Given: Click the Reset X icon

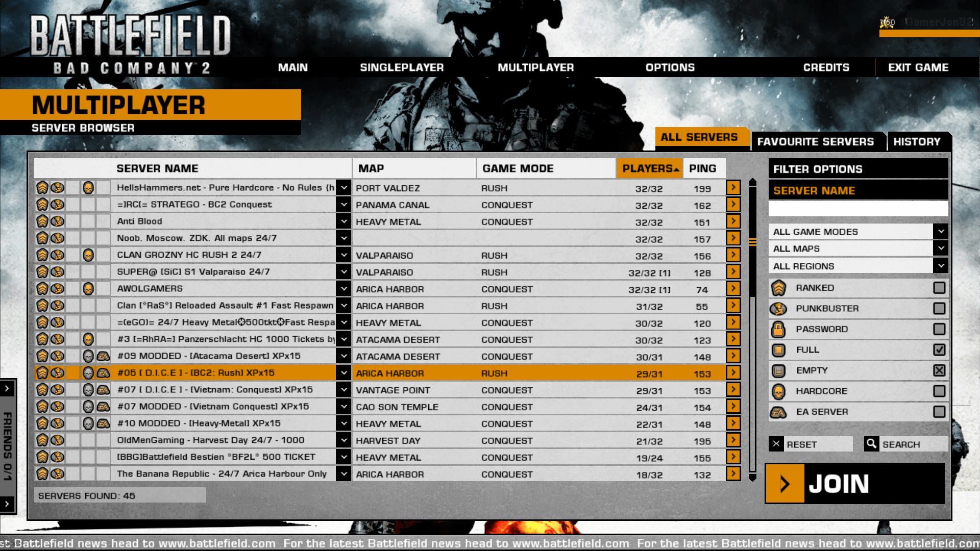Looking at the screenshot, I should click(776, 444).
